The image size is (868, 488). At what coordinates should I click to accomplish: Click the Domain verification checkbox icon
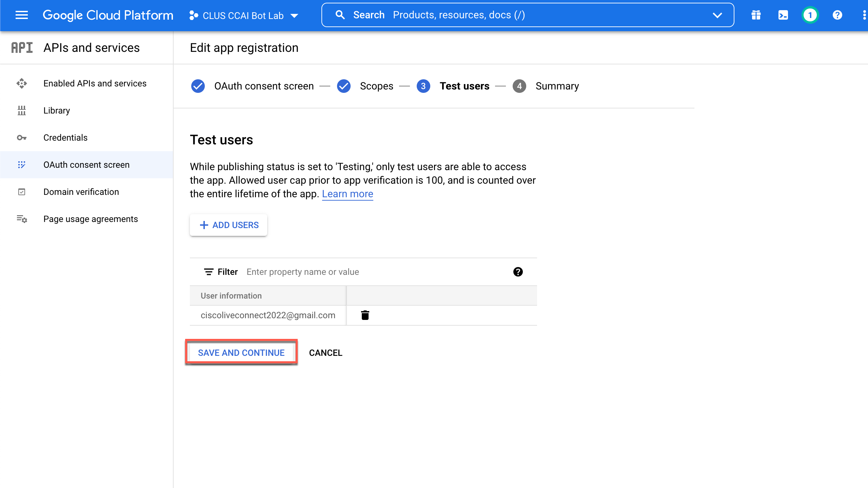pyautogui.click(x=22, y=192)
